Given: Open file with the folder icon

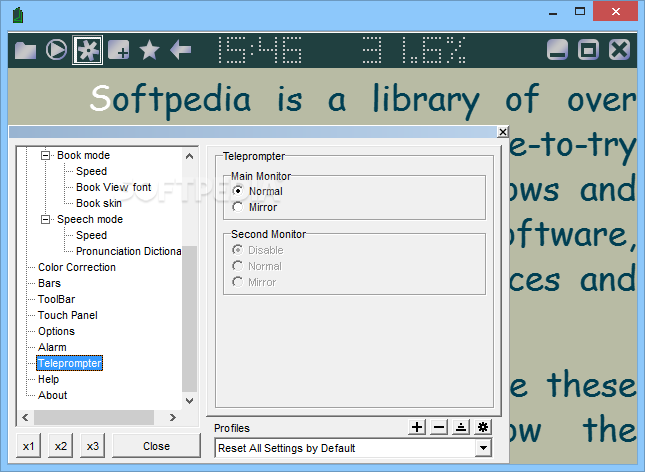Looking at the screenshot, I should pyautogui.click(x=26, y=50).
